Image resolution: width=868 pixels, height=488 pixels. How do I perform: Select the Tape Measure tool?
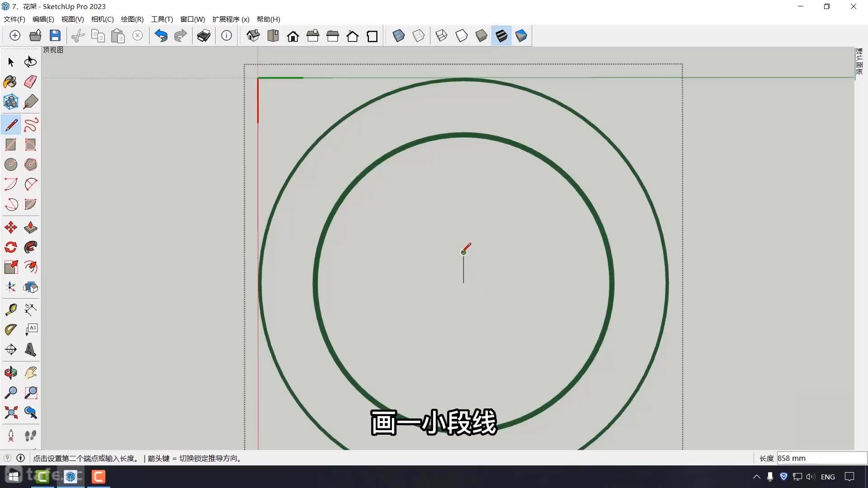click(x=11, y=310)
